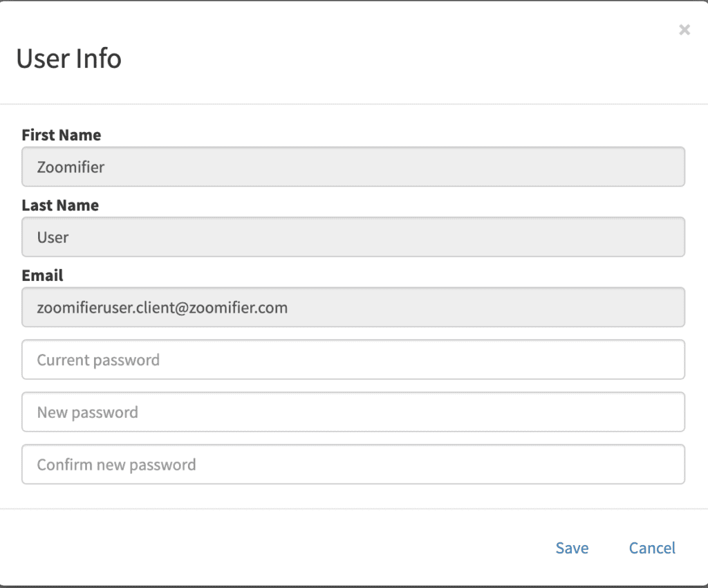This screenshot has width=708, height=588.
Task: Click the User Info heading
Action: tap(68, 58)
